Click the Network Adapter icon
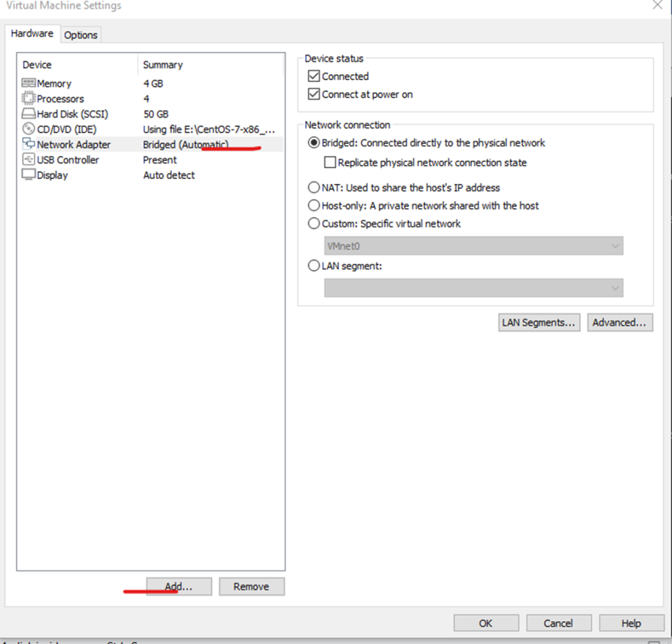This screenshot has width=672, height=644. pyautogui.click(x=28, y=144)
